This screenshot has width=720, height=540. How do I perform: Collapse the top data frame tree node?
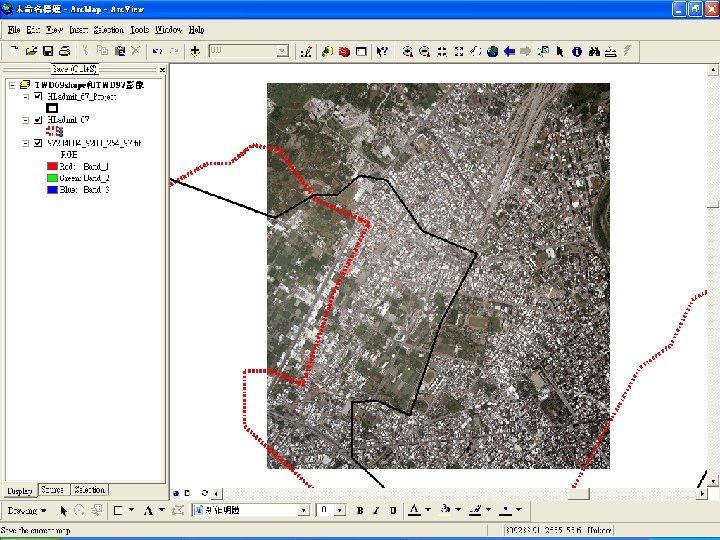click(12, 85)
